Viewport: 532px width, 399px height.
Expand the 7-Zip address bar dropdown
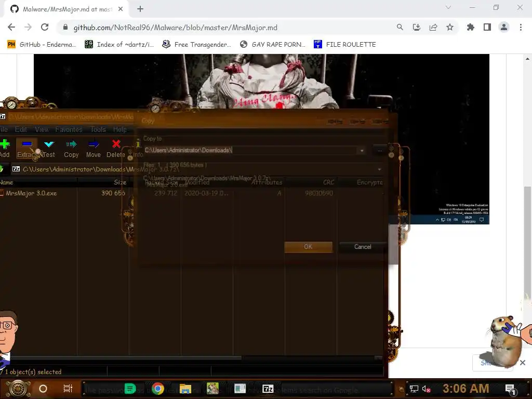[379, 169]
